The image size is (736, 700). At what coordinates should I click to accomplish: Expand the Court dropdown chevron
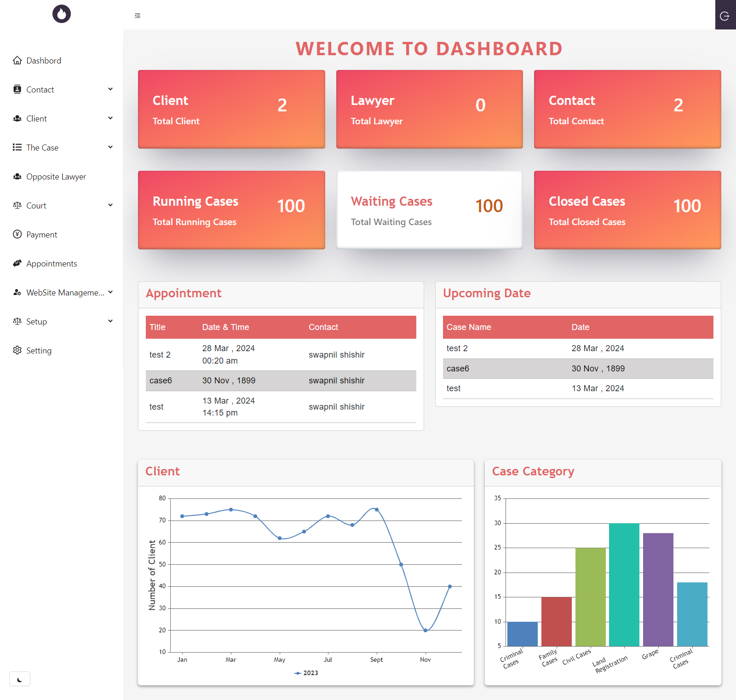click(110, 205)
